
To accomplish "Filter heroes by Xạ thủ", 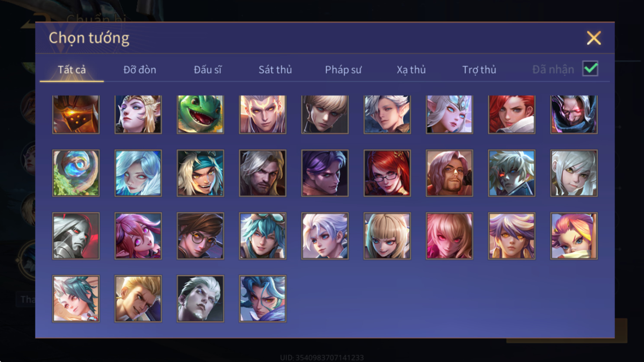I will [x=411, y=70].
